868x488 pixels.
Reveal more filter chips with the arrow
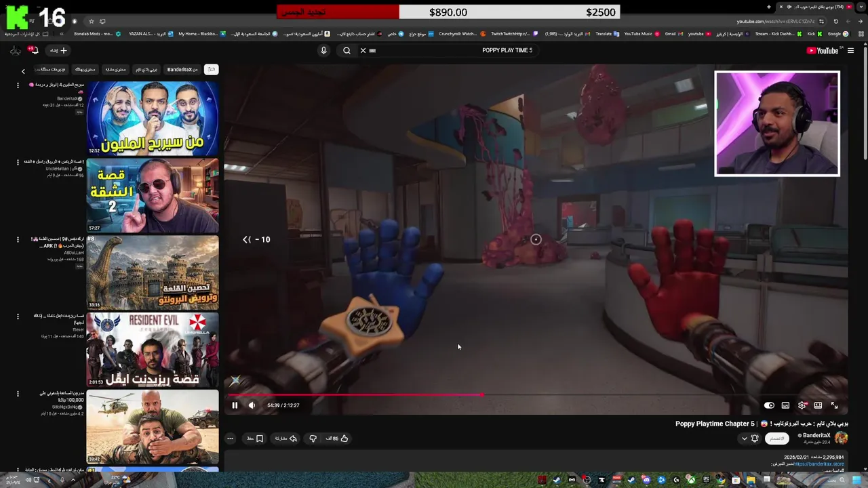[x=23, y=72]
